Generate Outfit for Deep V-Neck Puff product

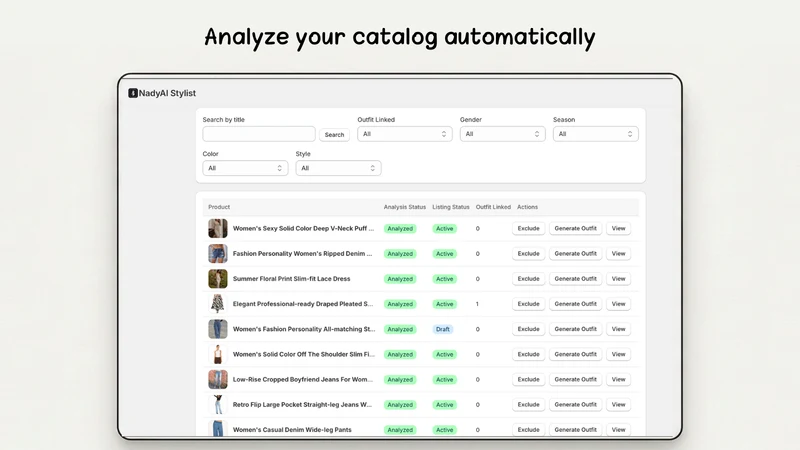pos(576,229)
